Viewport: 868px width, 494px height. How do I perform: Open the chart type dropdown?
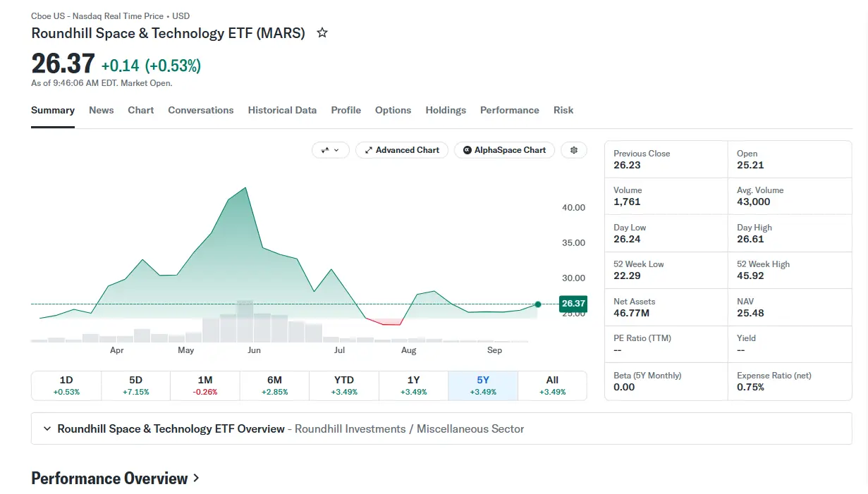click(331, 150)
